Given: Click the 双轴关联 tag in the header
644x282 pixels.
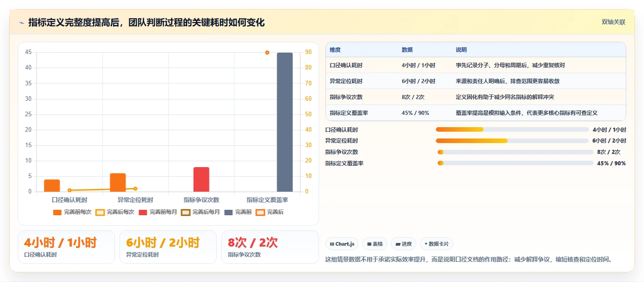Looking at the screenshot, I should coord(614,22).
